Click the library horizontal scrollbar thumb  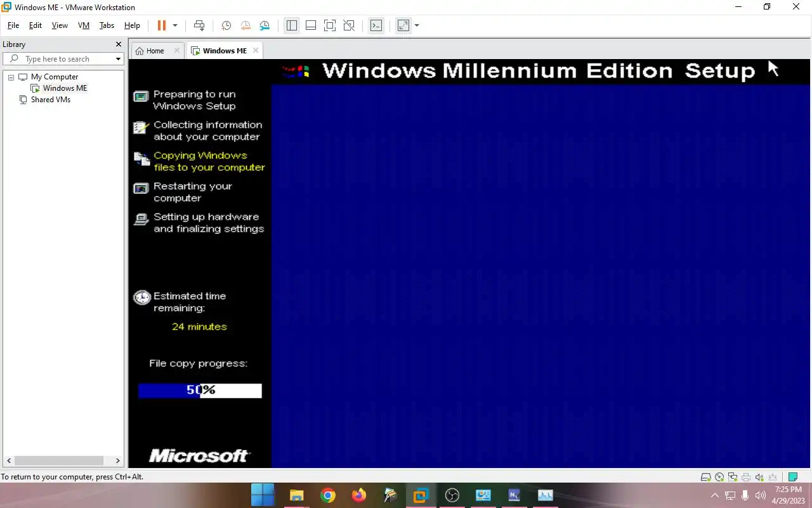pyautogui.click(x=59, y=460)
